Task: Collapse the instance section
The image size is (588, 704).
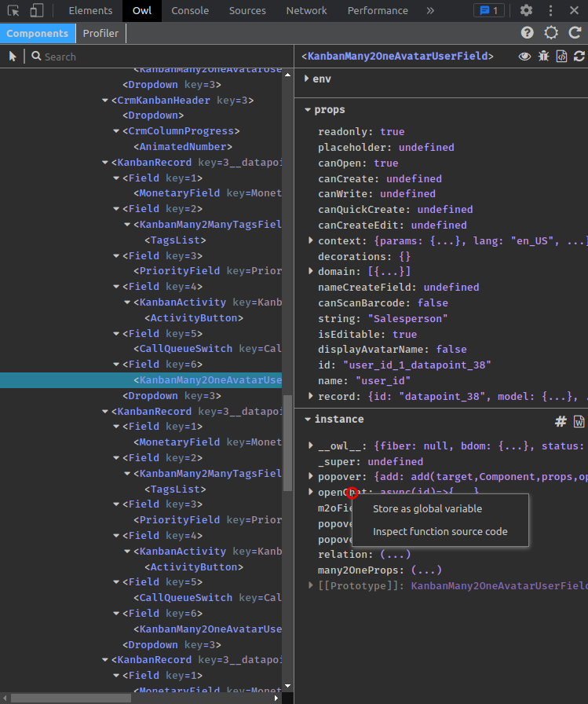Action: (x=307, y=419)
